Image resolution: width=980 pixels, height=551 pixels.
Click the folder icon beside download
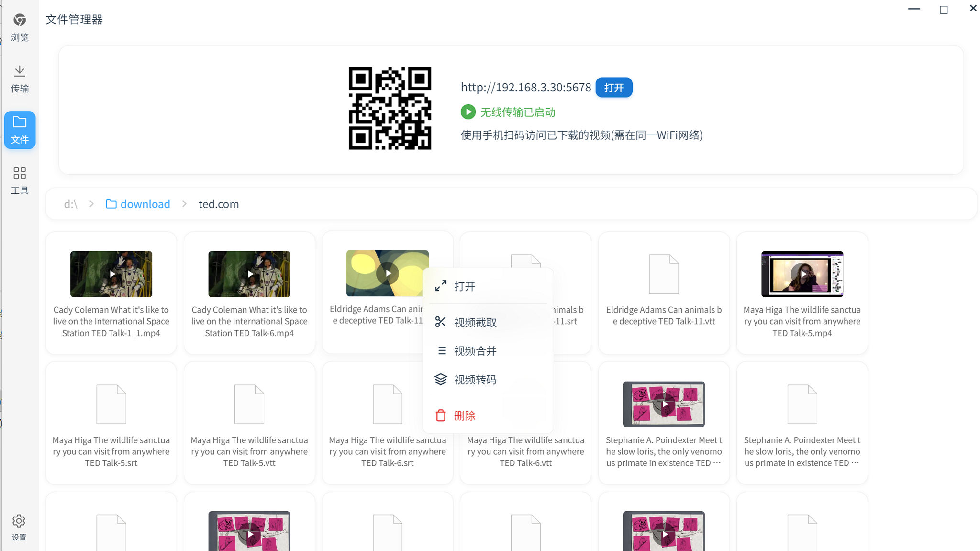coord(111,204)
